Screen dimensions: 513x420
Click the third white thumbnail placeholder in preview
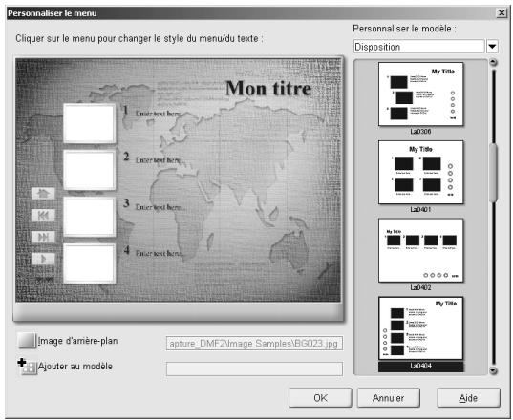coord(89,217)
